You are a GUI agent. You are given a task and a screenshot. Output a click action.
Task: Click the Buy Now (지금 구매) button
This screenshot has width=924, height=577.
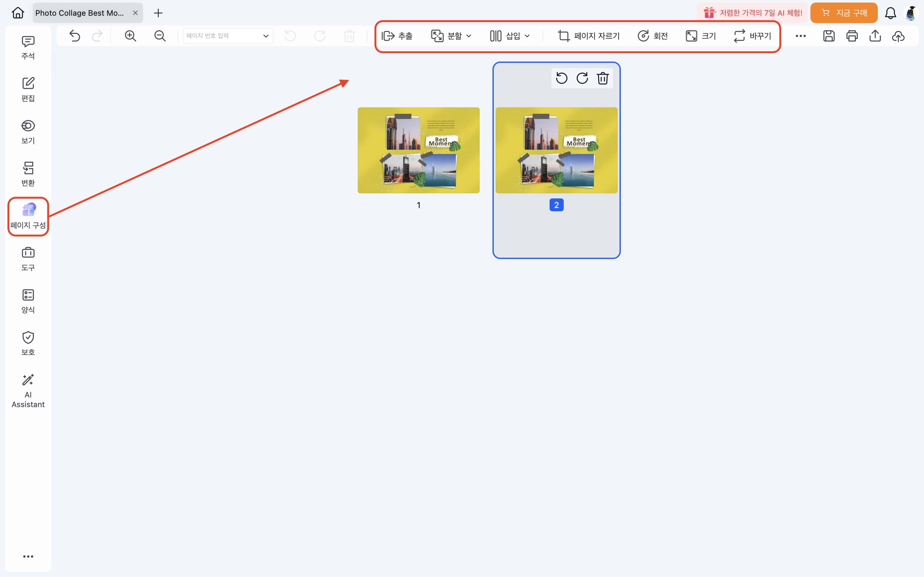point(844,13)
